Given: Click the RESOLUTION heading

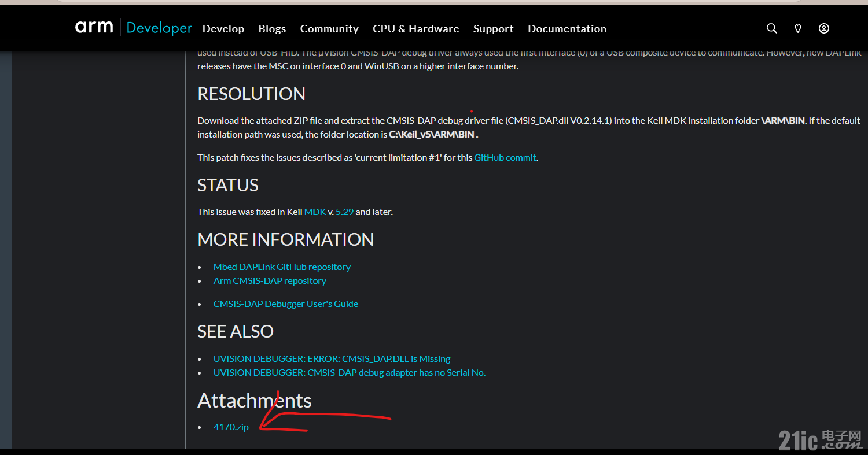Looking at the screenshot, I should click(251, 94).
